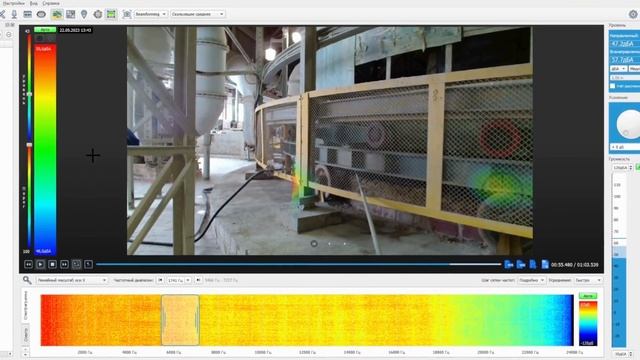
Task: Open the averaging speed dropdown
Action: 588,280
